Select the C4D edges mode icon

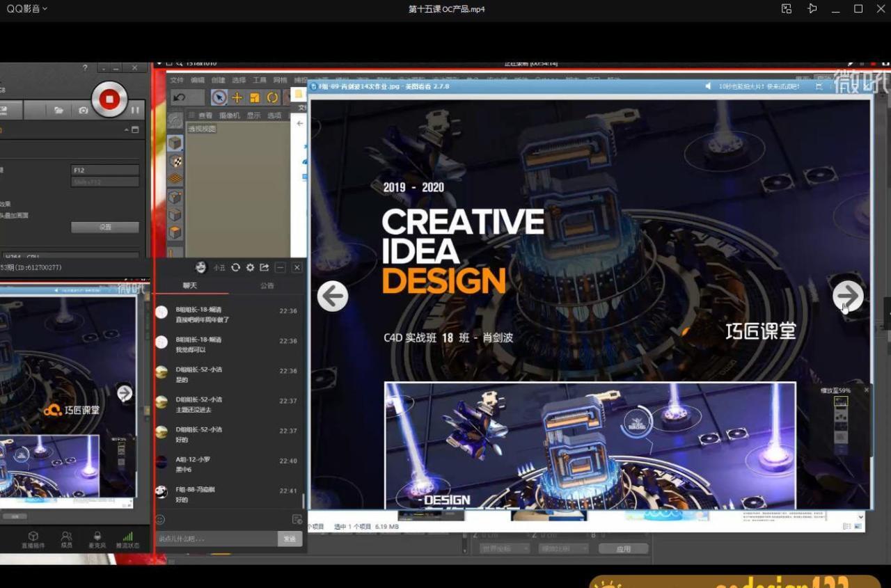point(175,215)
